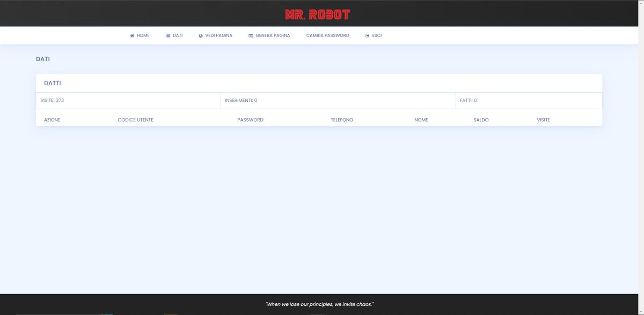The height and width of the screenshot is (315, 644).
Task: Click the home icon in navigation
Action: [132, 35]
